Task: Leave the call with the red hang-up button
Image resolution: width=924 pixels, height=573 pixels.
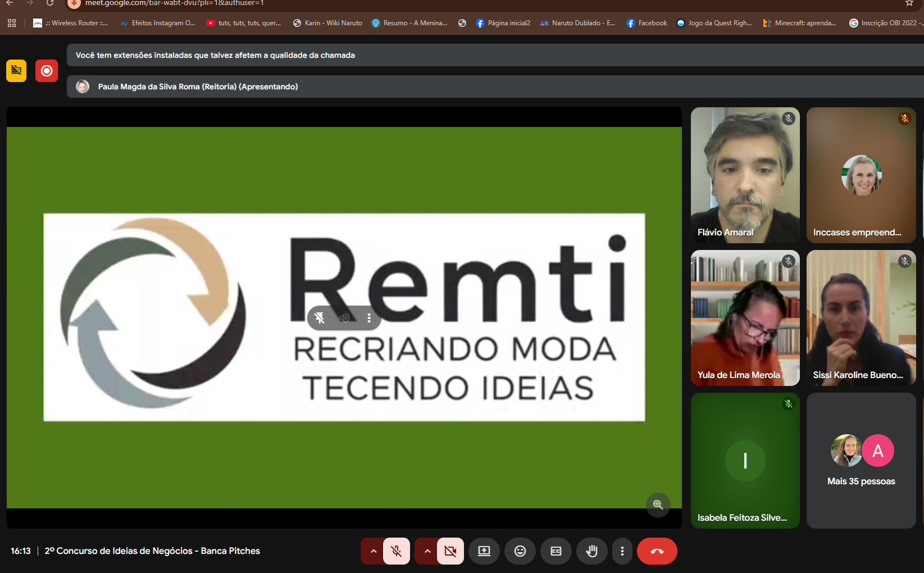Action: click(657, 551)
